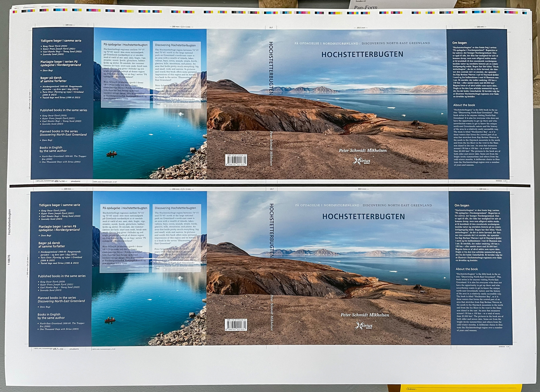Click the "Ordrenr.:" label on the yellow sheet
The image size is (540, 392).
(412, 389)
